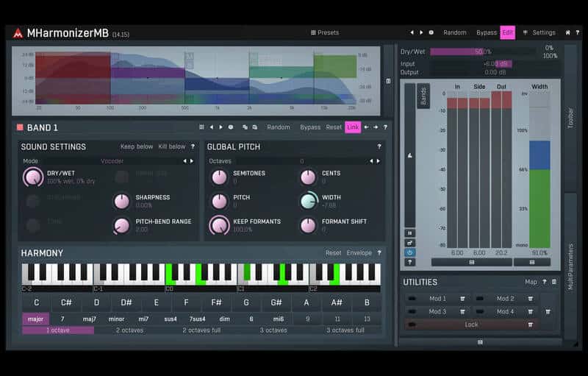
Task: Open Sound Settings help icon
Action: pos(193,146)
